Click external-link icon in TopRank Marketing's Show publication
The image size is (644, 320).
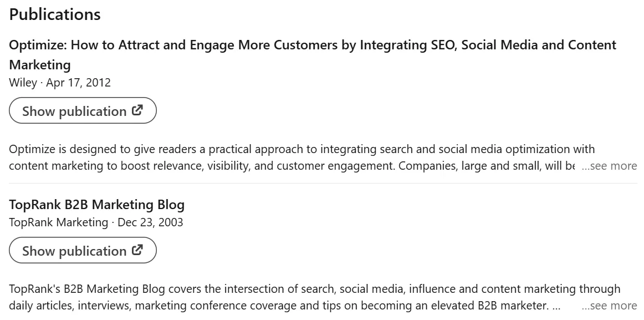tap(137, 250)
